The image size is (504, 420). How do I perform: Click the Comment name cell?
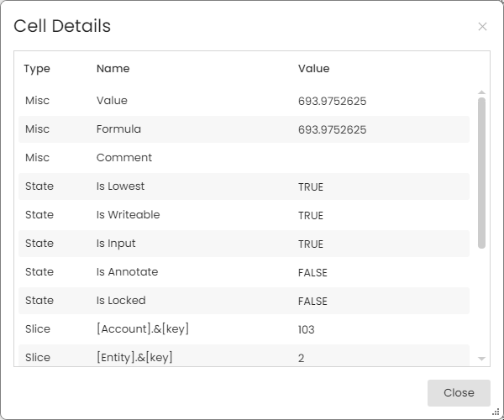(x=124, y=157)
